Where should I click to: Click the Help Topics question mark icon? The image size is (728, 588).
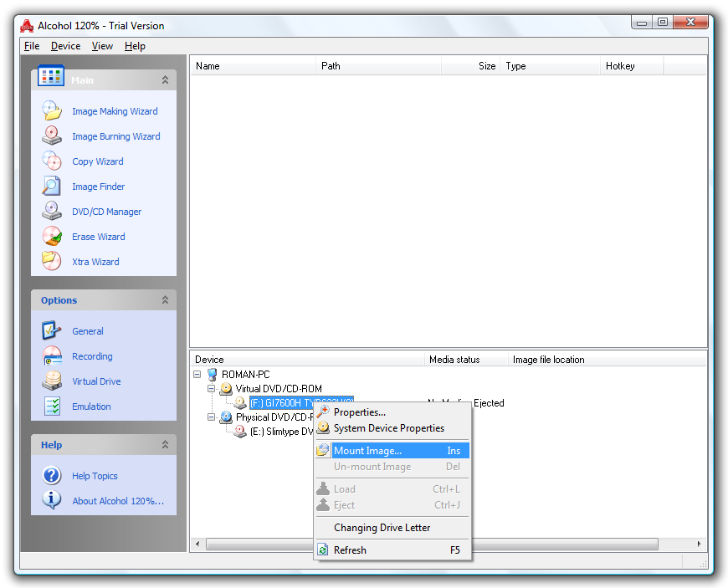click(x=52, y=476)
